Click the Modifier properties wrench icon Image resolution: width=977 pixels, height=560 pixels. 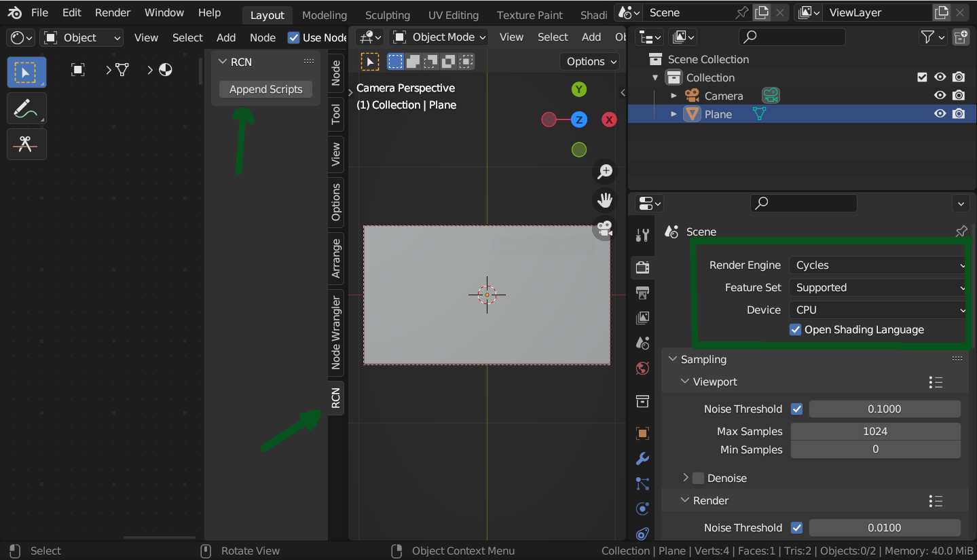(x=642, y=458)
